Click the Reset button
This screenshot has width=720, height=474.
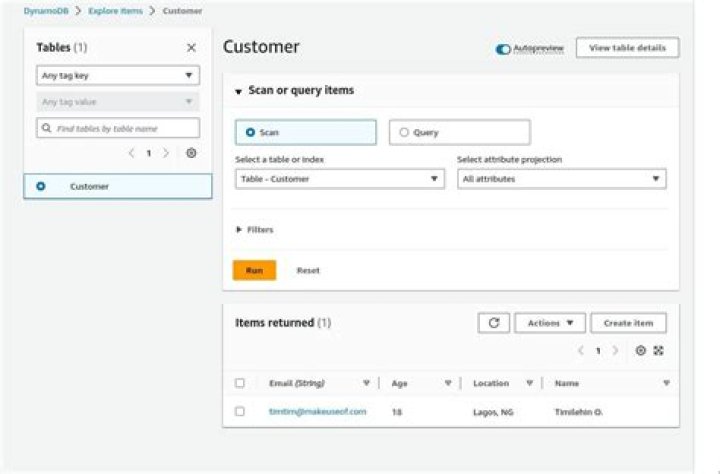pos(308,271)
